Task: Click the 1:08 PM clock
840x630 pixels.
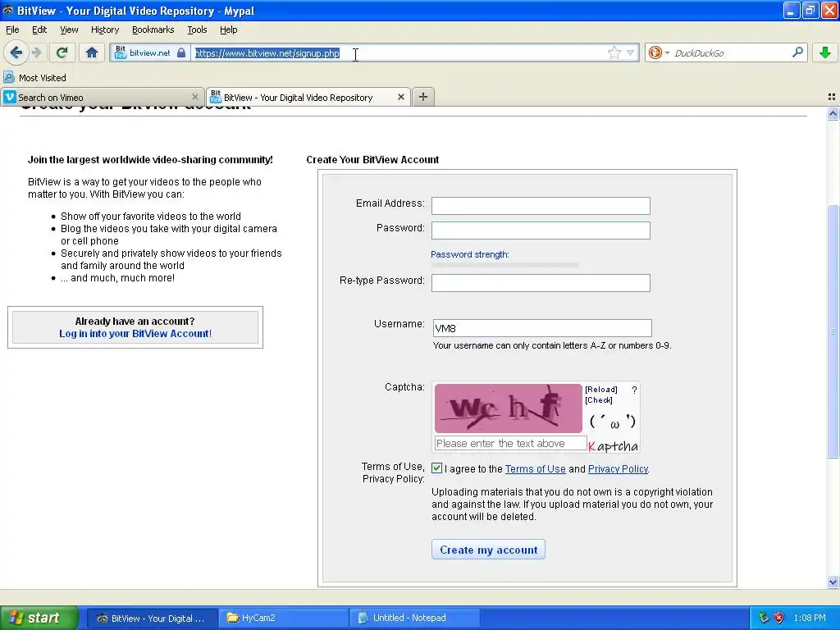Action: (810, 619)
